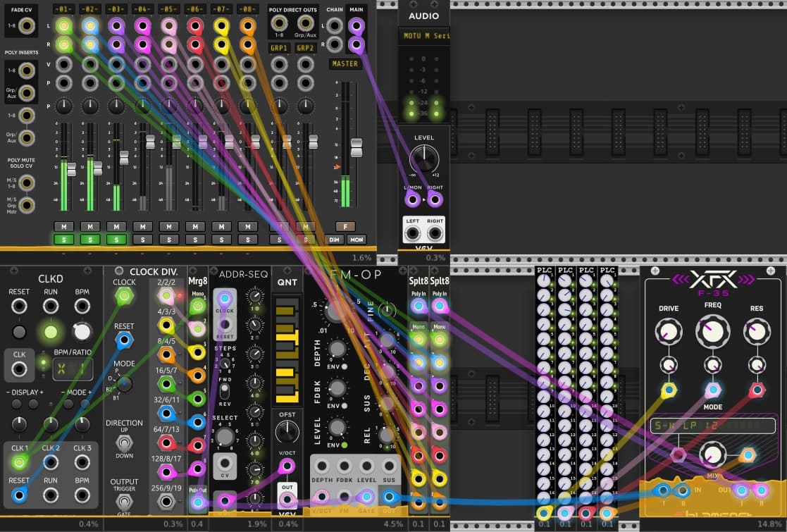Click the CLOCK input jack on Clock Div
The height and width of the screenshot is (532, 787).
[x=124, y=296]
